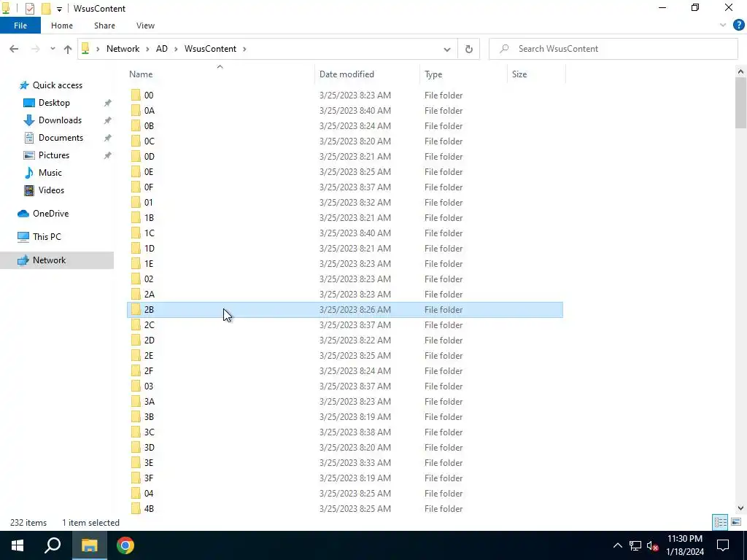
Task: Open taskbar Search
Action: point(53,545)
